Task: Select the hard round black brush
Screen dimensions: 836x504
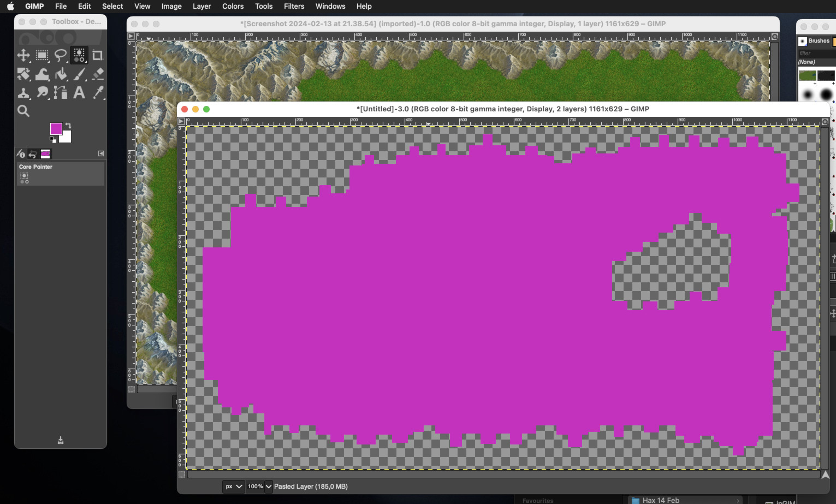Action: pyautogui.click(x=826, y=95)
